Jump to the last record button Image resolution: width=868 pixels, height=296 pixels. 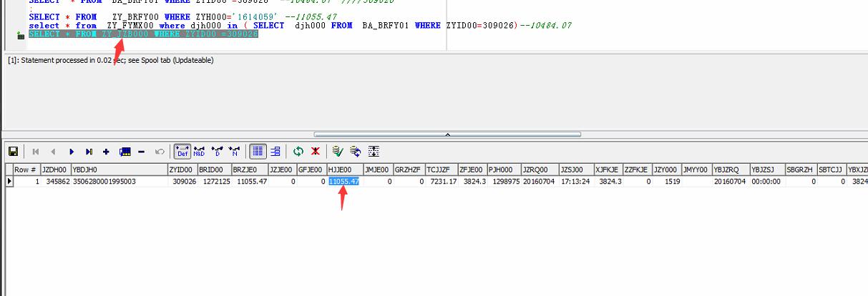(89, 152)
